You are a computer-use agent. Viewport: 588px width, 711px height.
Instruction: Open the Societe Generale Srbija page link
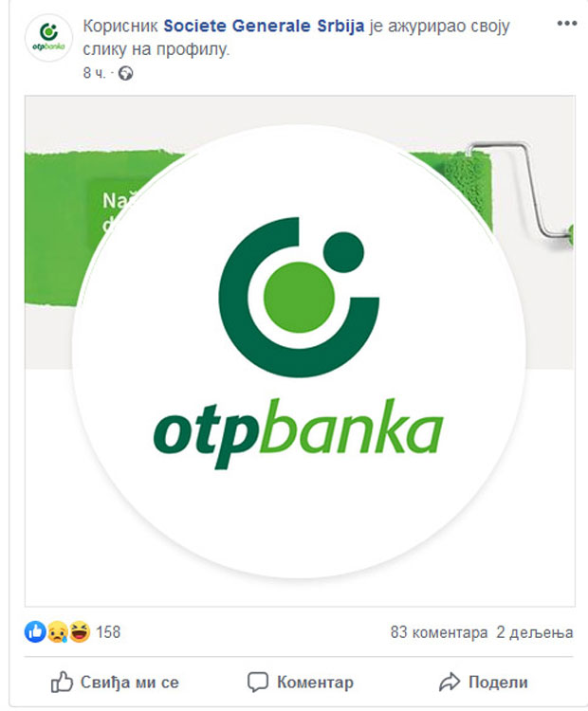click(x=264, y=26)
